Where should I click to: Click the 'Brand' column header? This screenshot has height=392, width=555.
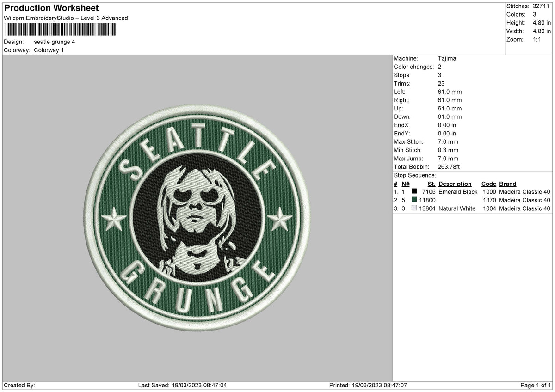coord(508,184)
